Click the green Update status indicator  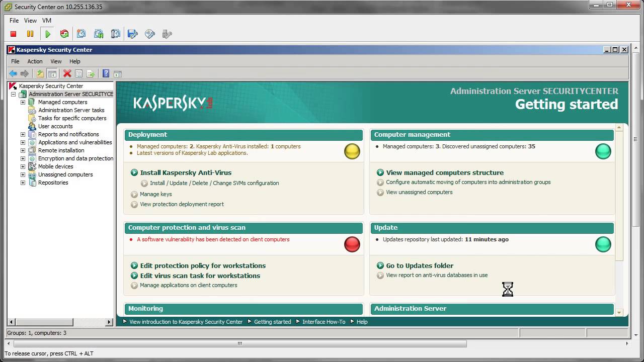point(603,244)
